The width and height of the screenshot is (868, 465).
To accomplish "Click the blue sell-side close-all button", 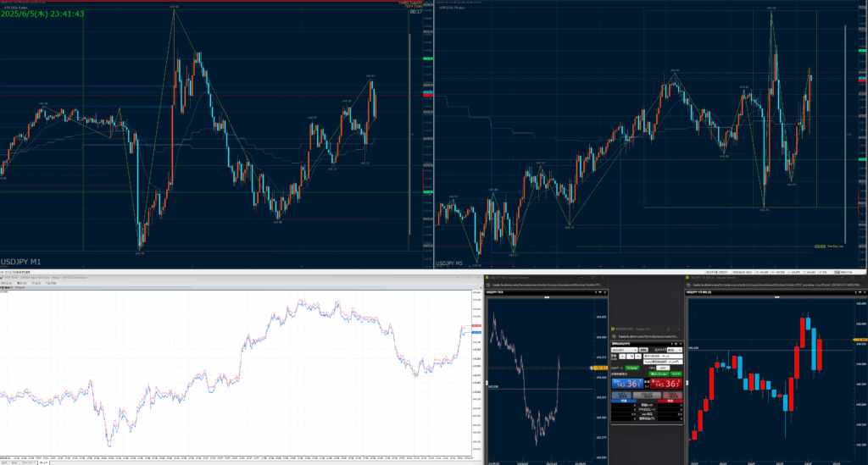I will (x=621, y=396).
